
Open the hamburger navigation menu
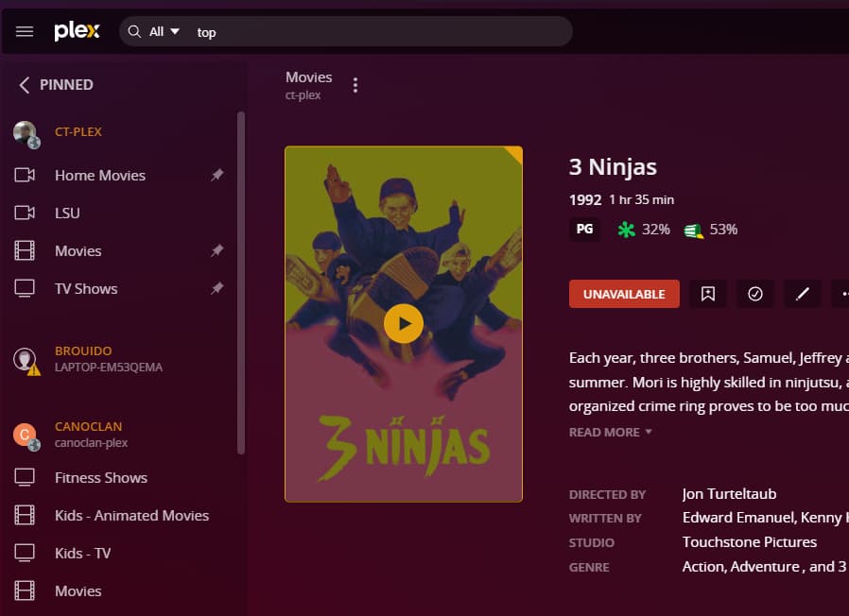point(25,32)
